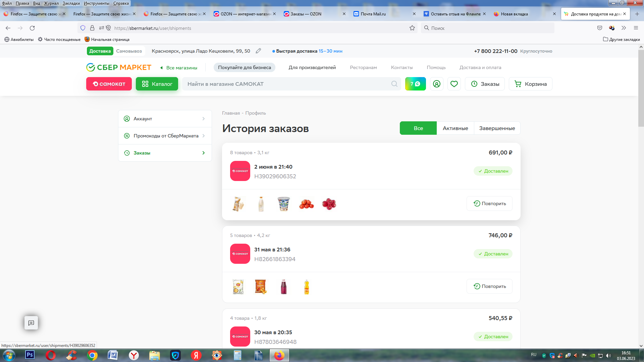Open the profile account icon in header
Image resolution: width=644 pixels, height=362 pixels.
click(x=436, y=84)
